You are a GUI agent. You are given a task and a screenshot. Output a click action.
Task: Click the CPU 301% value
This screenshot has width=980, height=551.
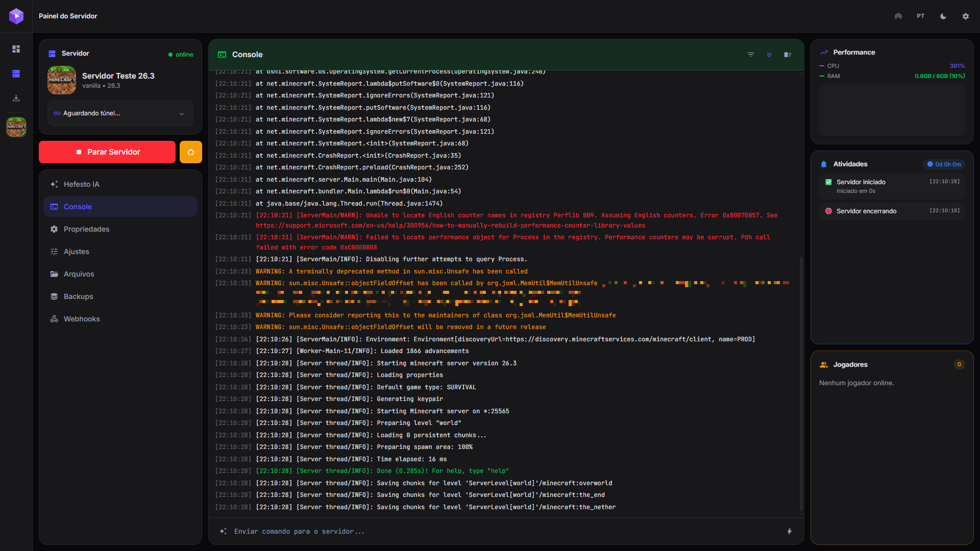957,66
